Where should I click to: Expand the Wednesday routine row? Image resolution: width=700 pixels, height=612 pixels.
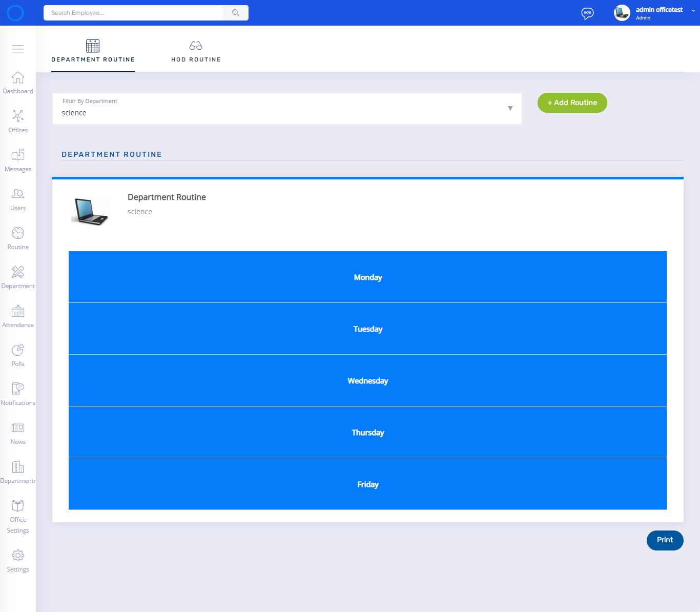pyautogui.click(x=367, y=381)
